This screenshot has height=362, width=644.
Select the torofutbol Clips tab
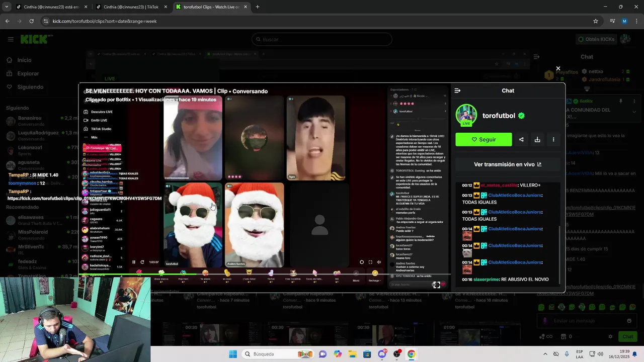pyautogui.click(x=211, y=7)
